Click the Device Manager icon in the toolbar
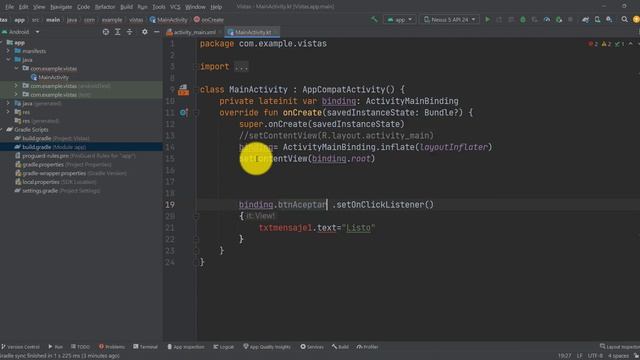The width and height of the screenshot is (640, 360). tap(597, 20)
